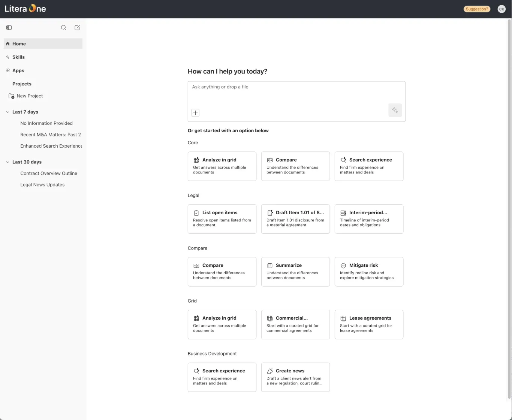The image size is (512, 420).
Task: Select Home in the sidebar
Action: click(x=43, y=44)
